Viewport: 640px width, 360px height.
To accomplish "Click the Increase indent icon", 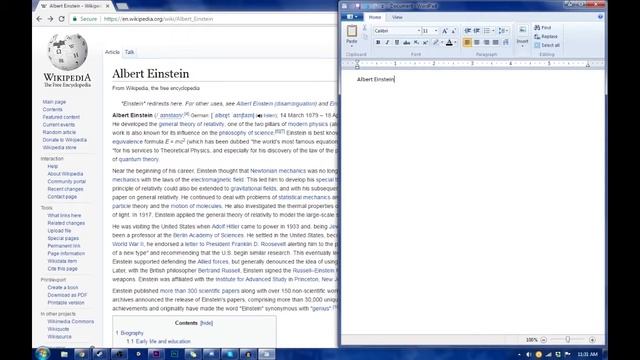I will (476, 31).
